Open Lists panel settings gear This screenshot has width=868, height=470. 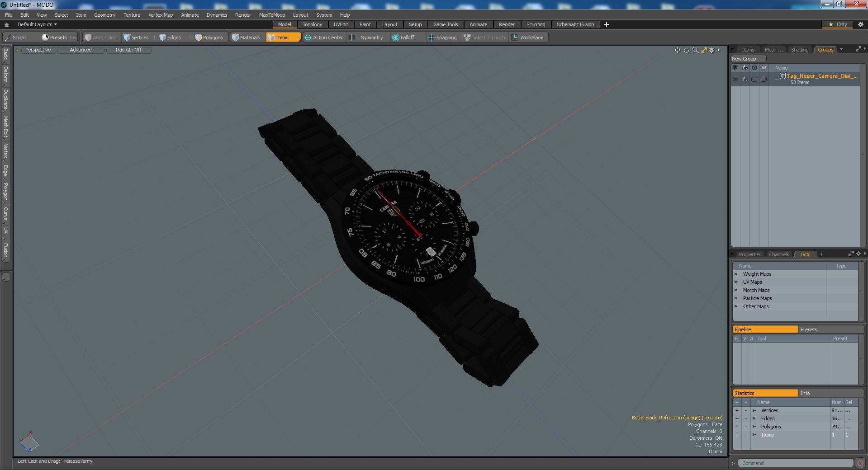859,254
